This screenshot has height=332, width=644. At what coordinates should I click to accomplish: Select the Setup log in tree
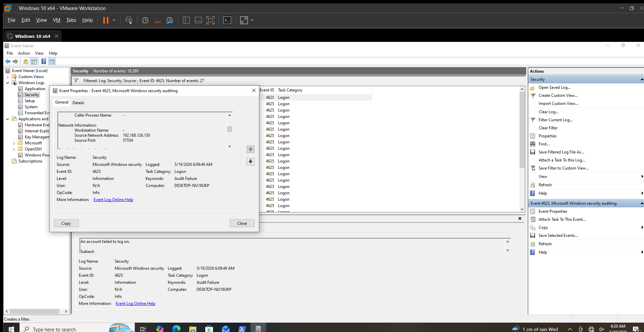tap(30, 101)
